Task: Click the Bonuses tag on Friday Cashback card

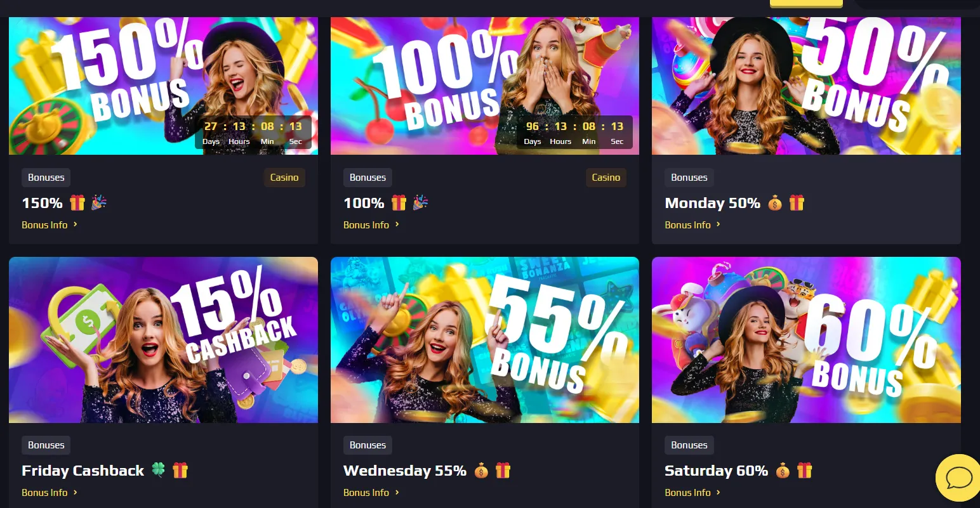Action: [x=46, y=445]
